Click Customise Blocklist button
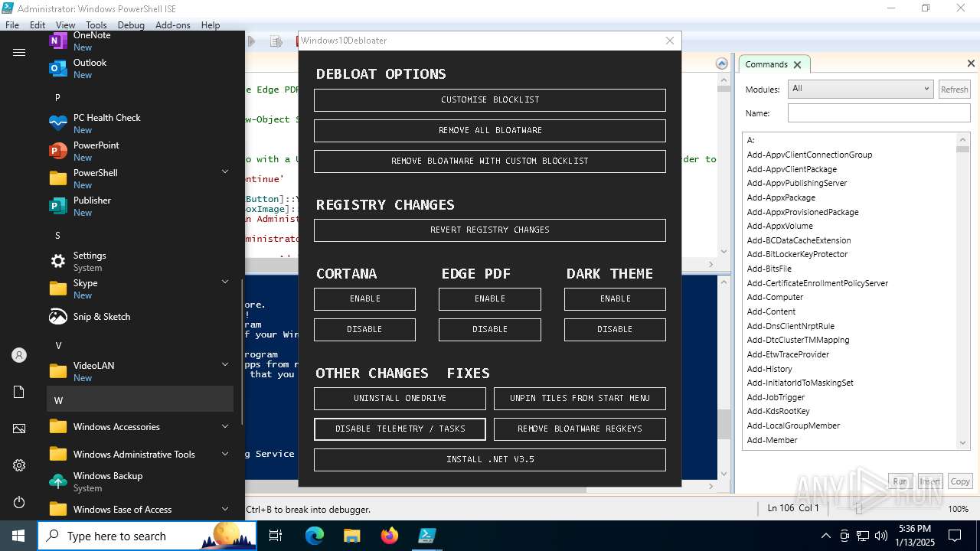 pos(490,100)
